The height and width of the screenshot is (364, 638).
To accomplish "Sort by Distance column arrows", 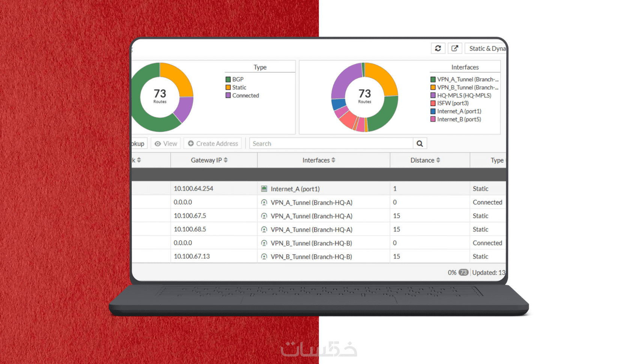I will click(x=438, y=160).
